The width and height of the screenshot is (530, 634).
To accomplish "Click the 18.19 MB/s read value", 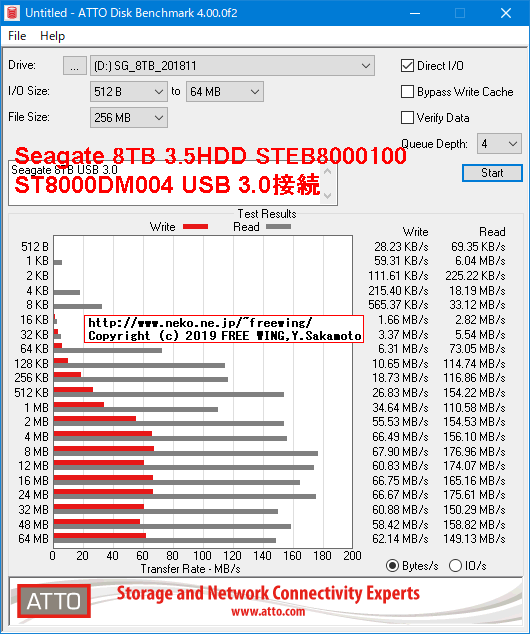I will pyautogui.click(x=477, y=291).
